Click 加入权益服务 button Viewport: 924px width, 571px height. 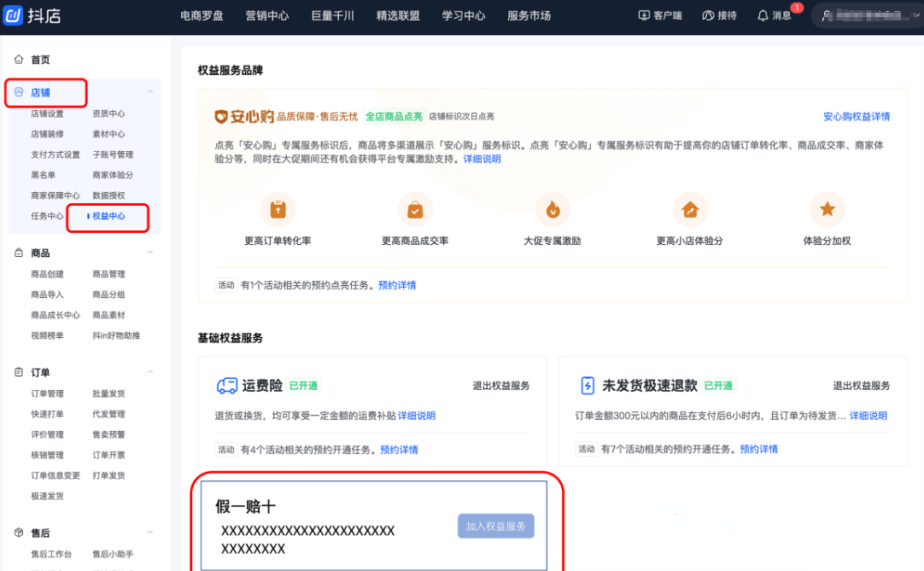click(x=496, y=526)
